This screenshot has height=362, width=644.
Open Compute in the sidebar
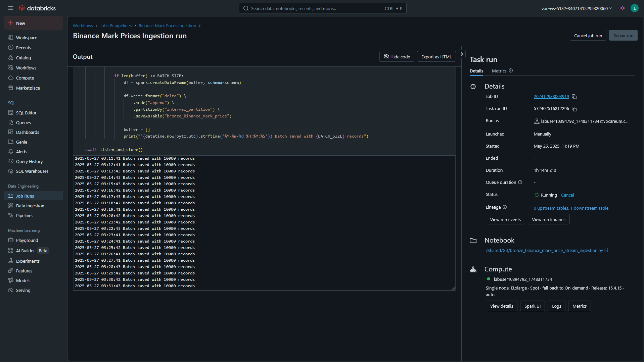click(34, 78)
